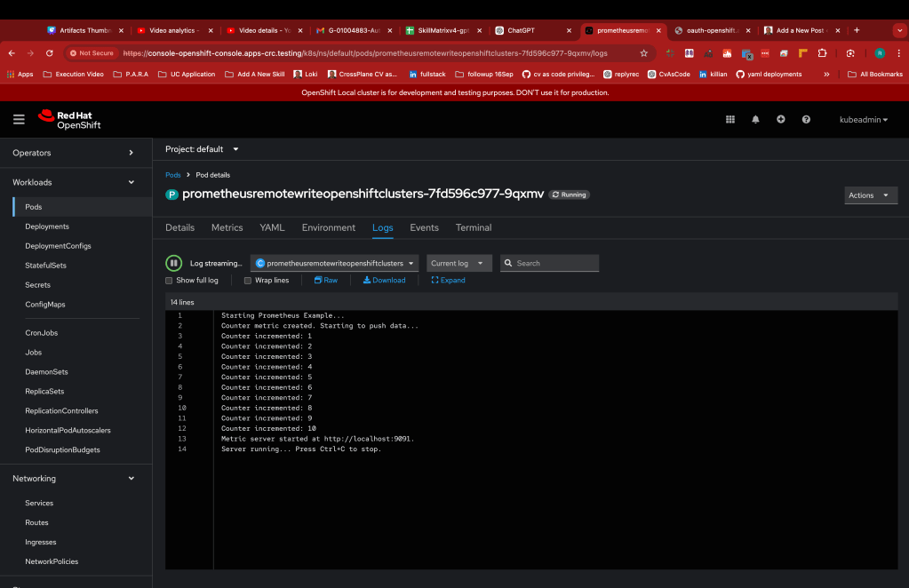Open DaemonSets in sidebar
The width and height of the screenshot is (909, 588).
pyautogui.click(x=46, y=372)
